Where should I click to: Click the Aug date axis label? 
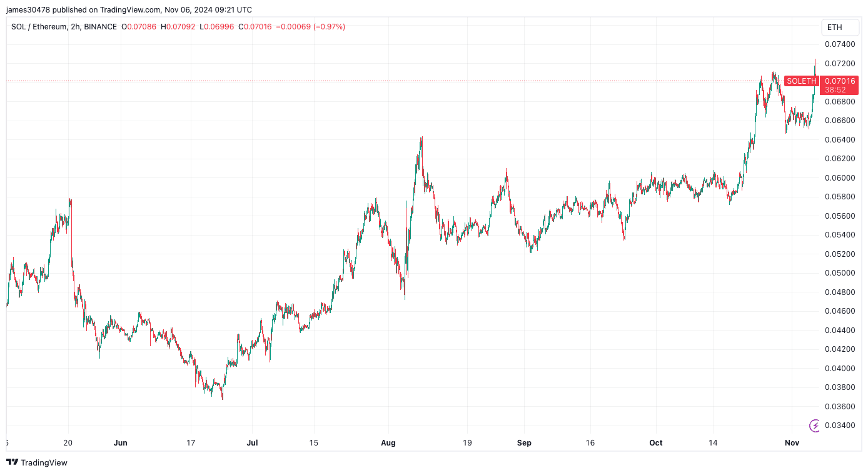(388, 443)
